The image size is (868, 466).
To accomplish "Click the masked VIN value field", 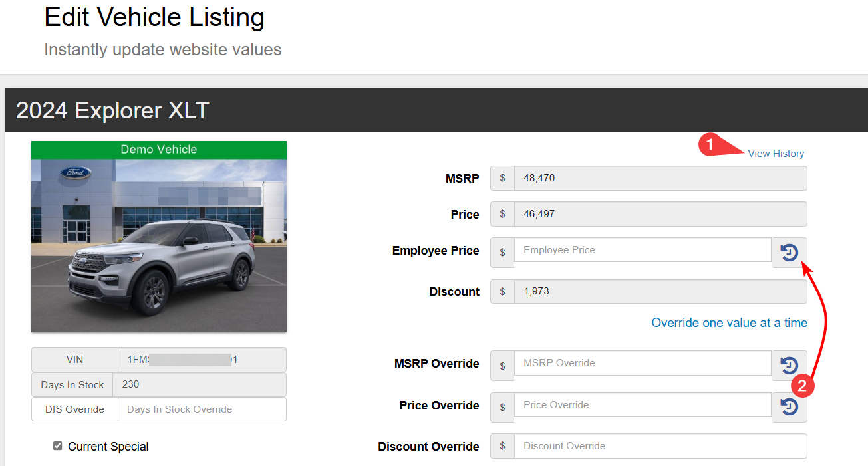I will [x=202, y=360].
